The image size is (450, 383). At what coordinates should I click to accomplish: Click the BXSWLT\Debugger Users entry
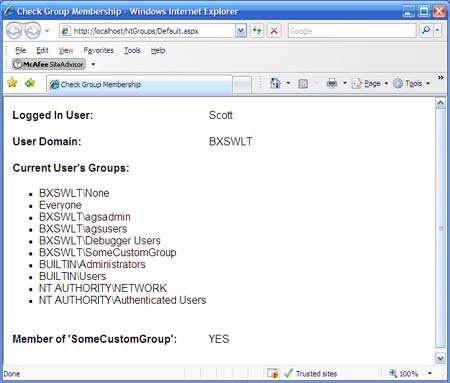pyautogui.click(x=100, y=240)
